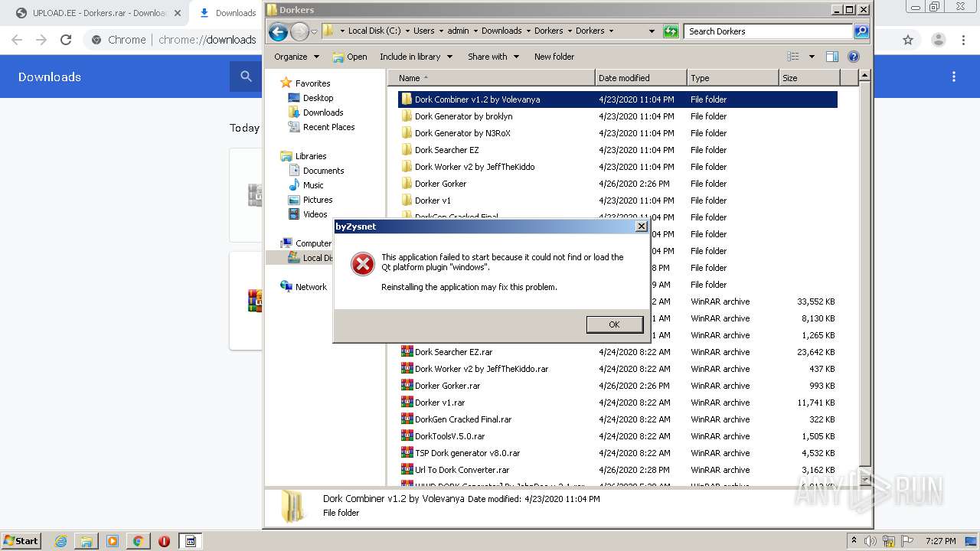980x551 pixels.
Task: Click the Forward navigation arrow in Explorer
Action: pyautogui.click(x=299, y=31)
